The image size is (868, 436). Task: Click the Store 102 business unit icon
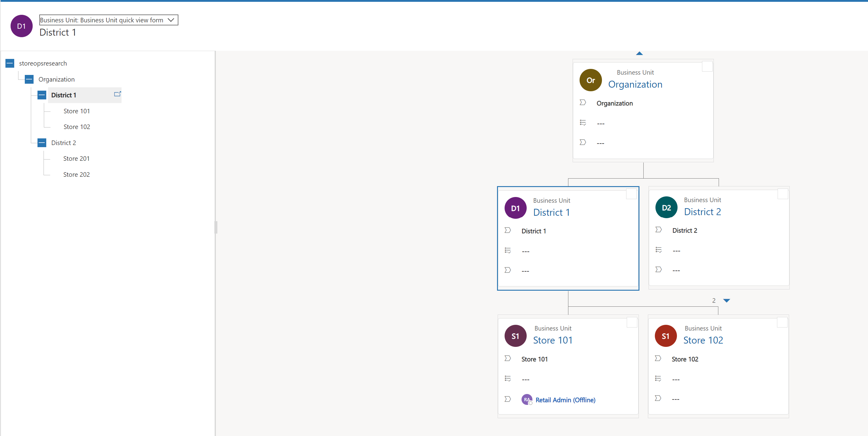point(665,335)
